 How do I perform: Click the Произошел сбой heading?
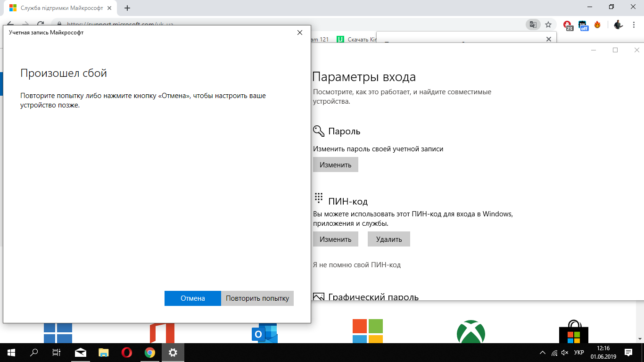point(64,74)
